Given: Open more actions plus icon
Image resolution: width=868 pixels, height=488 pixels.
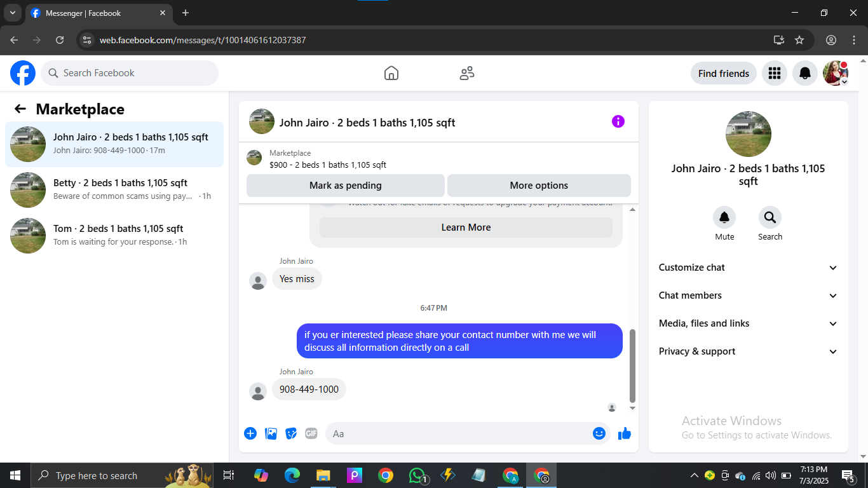Looking at the screenshot, I should 250,433.
